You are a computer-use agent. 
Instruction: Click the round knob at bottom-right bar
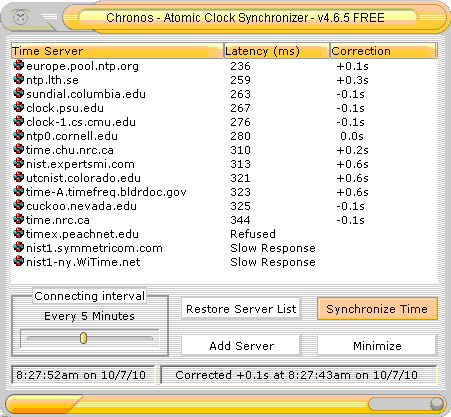[x=437, y=404]
